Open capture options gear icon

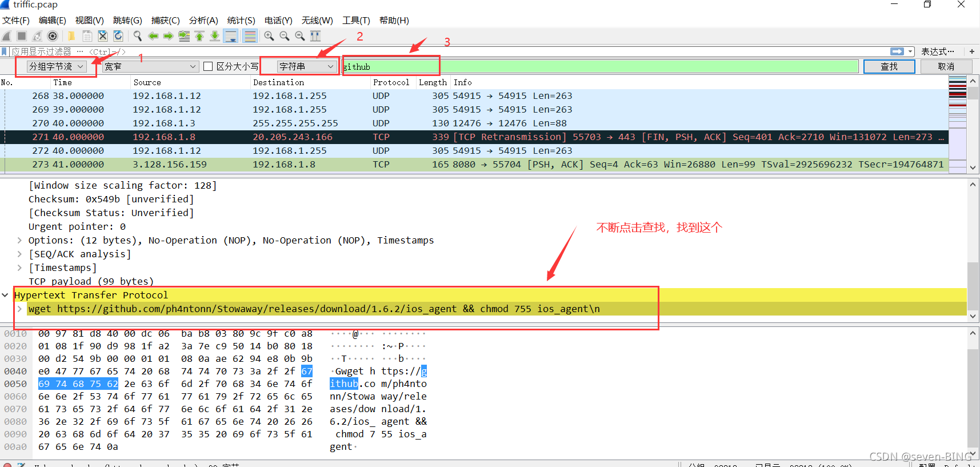point(53,36)
